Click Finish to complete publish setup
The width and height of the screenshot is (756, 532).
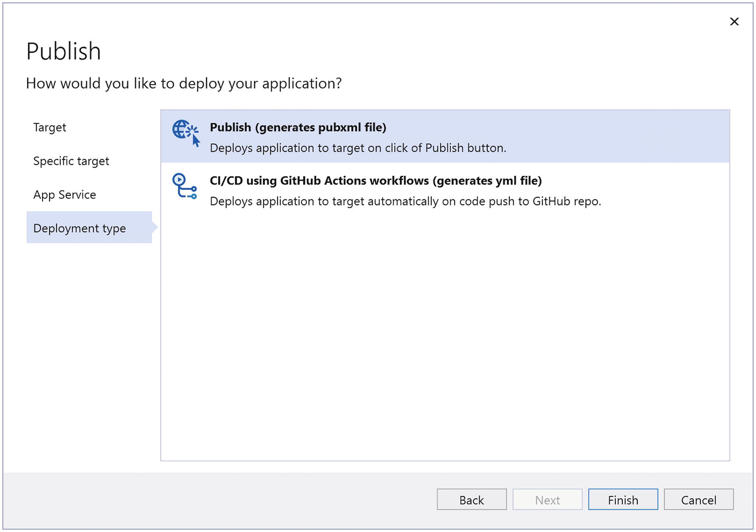tap(622, 500)
